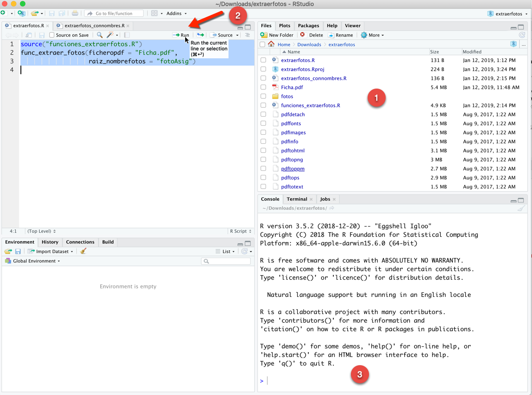This screenshot has width=532, height=395.
Task: Check the box next to Ficha.pdf
Action: click(263, 87)
